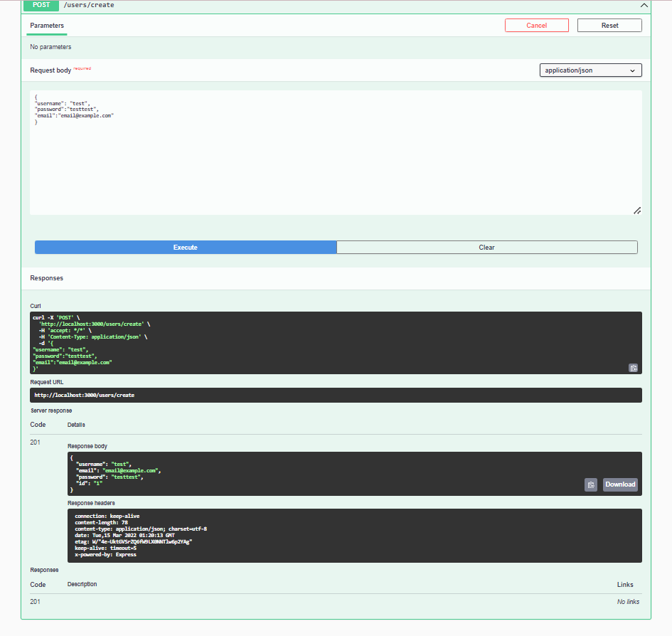The height and width of the screenshot is (636, 672).
Task: Clear the responses with Clear button
Action: [487, 248]
